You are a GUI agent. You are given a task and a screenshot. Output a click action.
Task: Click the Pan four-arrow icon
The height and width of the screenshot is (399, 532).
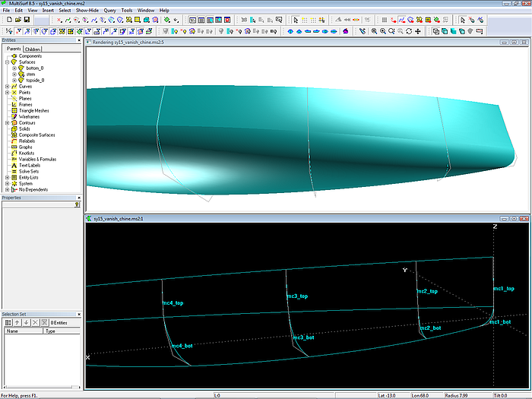point(418,31)
